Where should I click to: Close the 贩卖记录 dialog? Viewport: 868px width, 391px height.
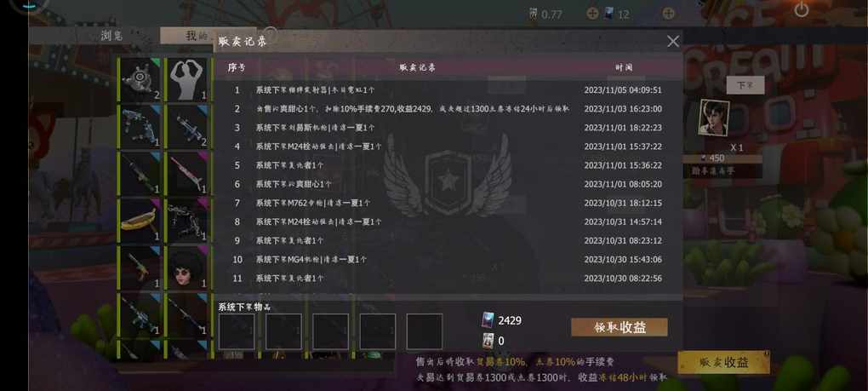point(673,41)
